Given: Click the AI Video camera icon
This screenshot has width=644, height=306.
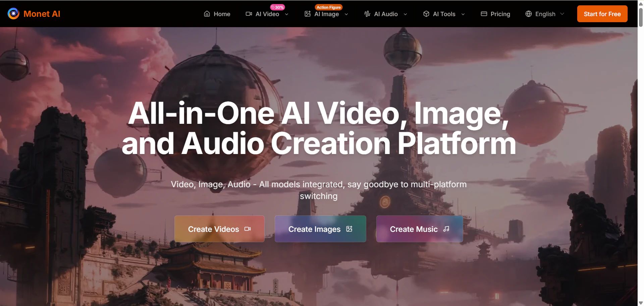Looking at the screenshot, I should [249, 14].
